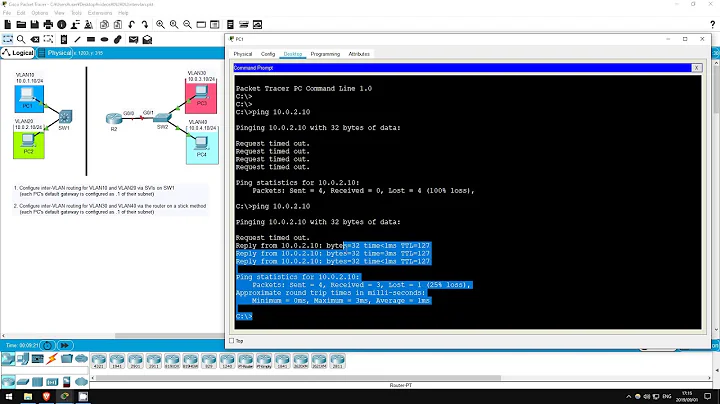The image size is (720, 404).
Task: Open the Windows Start menu
Action: pos(9,396)
